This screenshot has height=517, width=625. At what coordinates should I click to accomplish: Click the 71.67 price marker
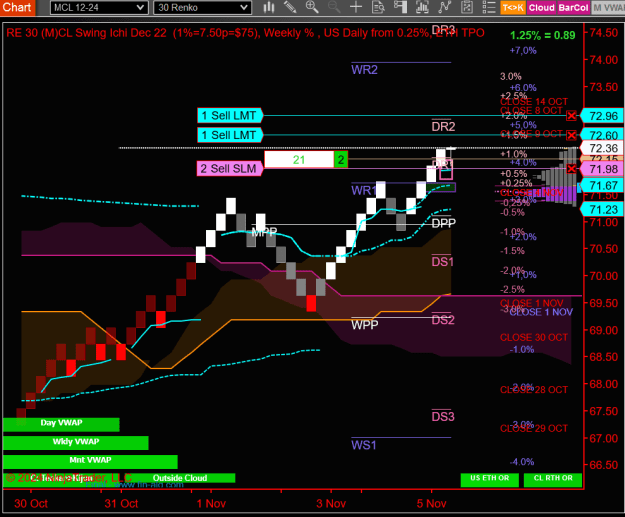[x=602, y=185]
